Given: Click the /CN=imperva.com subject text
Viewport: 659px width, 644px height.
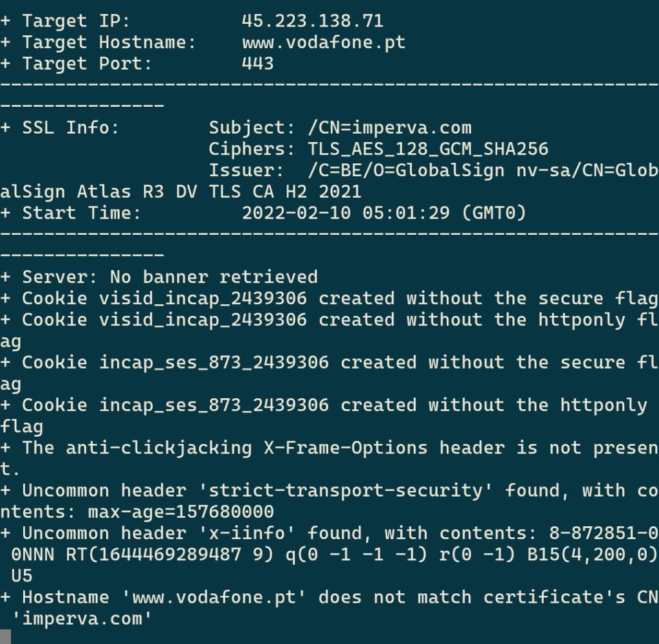Looking at the screenshot, I should (x=389, y=128).
